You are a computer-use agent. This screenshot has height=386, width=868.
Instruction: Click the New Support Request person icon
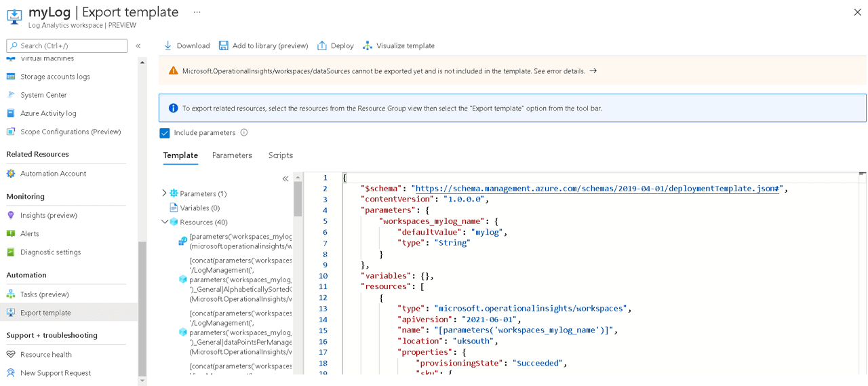pos(11,373)
